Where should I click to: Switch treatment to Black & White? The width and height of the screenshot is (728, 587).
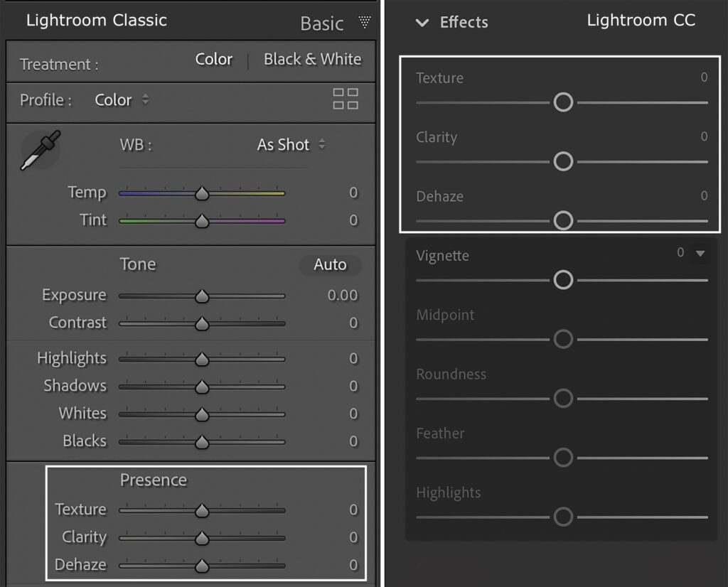point(312,60)
